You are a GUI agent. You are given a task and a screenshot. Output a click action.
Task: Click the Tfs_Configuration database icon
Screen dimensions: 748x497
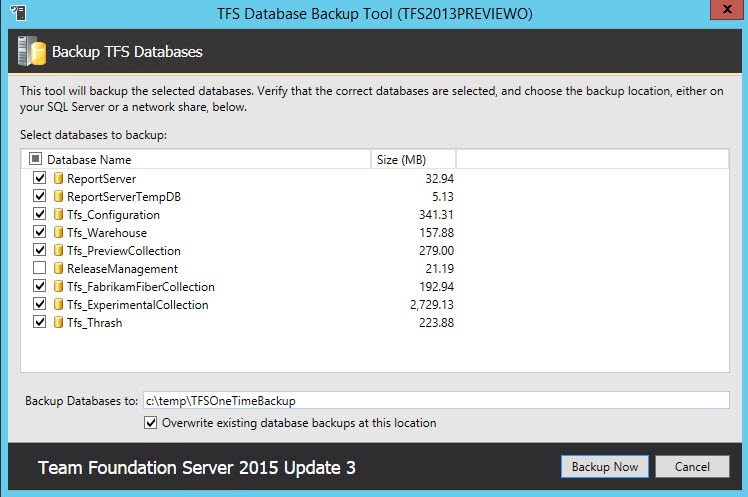(58, 215)
